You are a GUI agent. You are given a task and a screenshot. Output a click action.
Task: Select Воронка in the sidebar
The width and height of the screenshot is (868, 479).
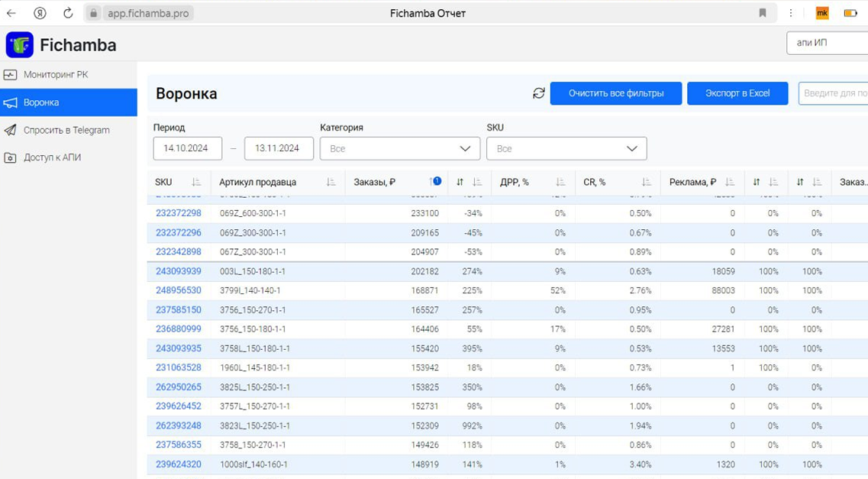(x=68, y=102)
